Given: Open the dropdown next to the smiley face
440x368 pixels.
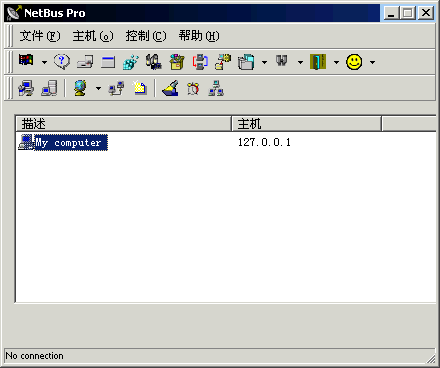Looking at the screenshot, I should 372,62.
